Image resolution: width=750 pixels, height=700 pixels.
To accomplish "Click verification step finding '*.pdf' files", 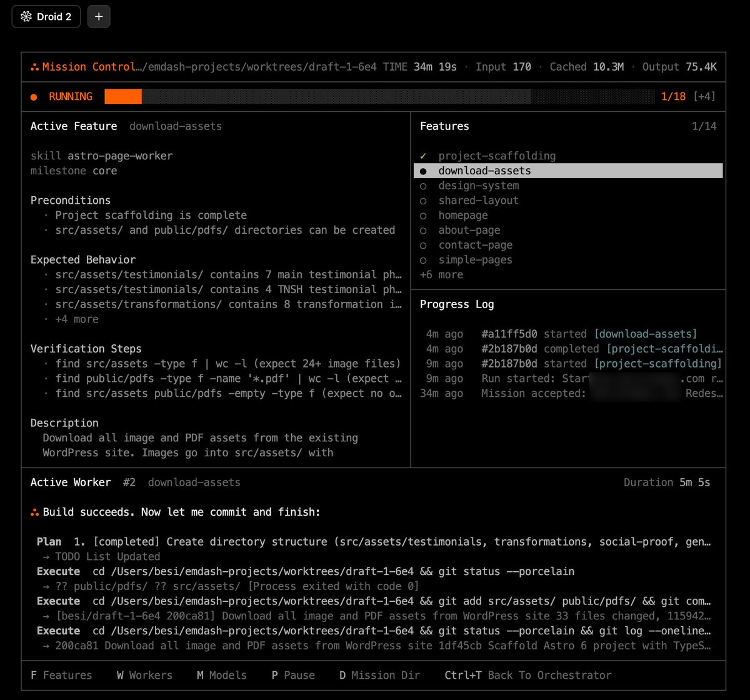I will pos(228,379).
